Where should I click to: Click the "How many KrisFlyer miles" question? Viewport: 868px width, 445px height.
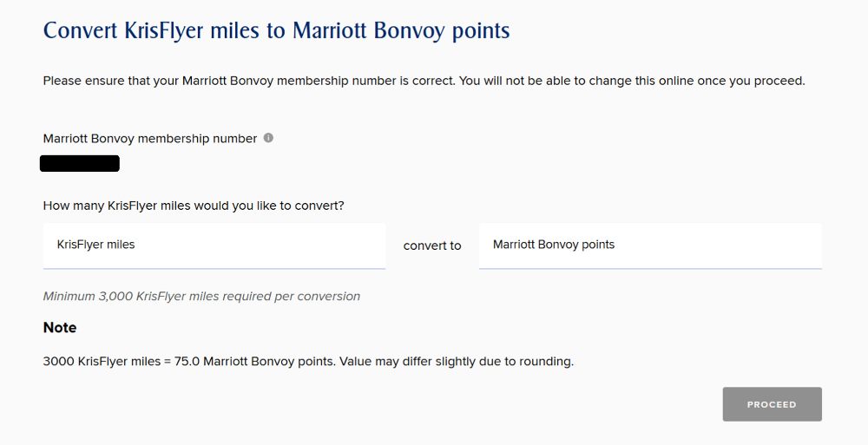coord(194,206)
